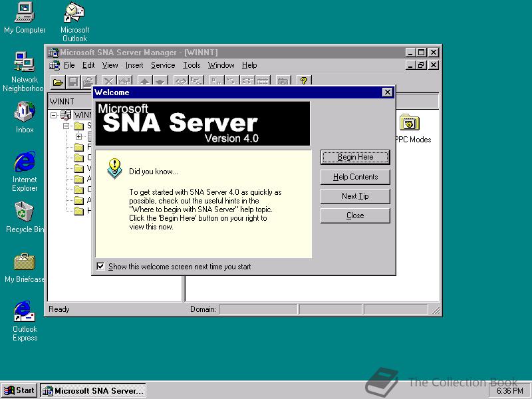
Task: Click the lightbulb tip icon in Welcome
Action: pyautogui.click(x=114, y=169)
